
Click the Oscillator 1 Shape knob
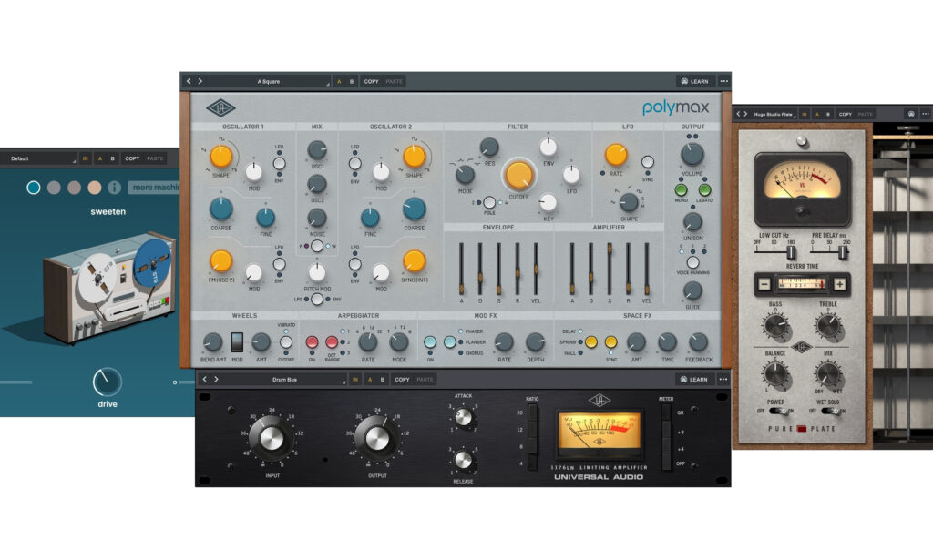[221, 156]
